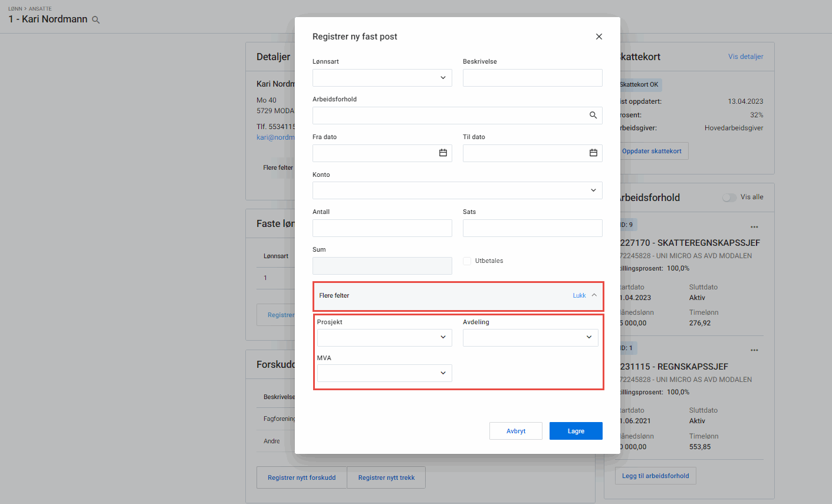Expand the Lønnsart dropdown

point(443,78)
